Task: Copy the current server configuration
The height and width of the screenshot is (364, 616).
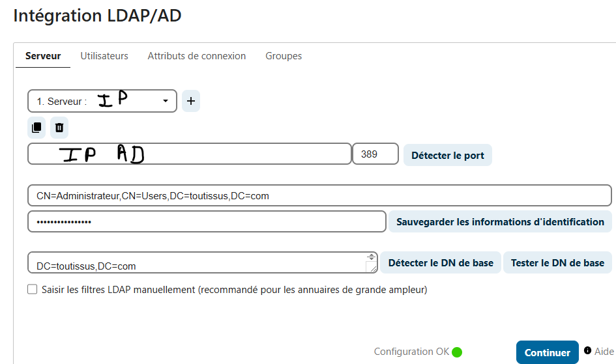Action: (x=37, y=128)
